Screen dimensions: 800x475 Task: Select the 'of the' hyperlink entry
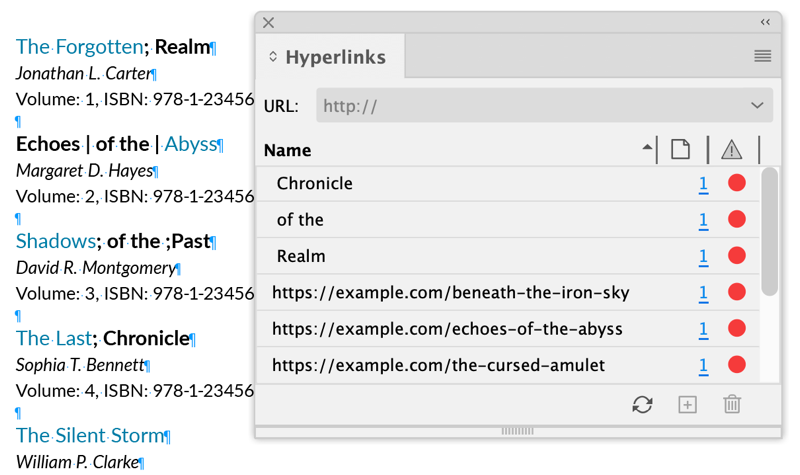[507, 219]
